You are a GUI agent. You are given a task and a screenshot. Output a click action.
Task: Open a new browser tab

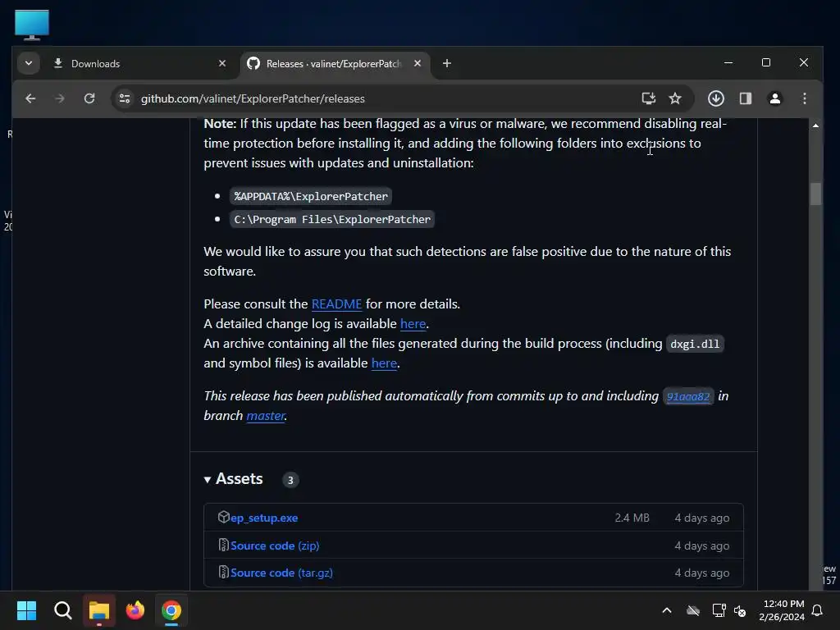pos(447,64)
